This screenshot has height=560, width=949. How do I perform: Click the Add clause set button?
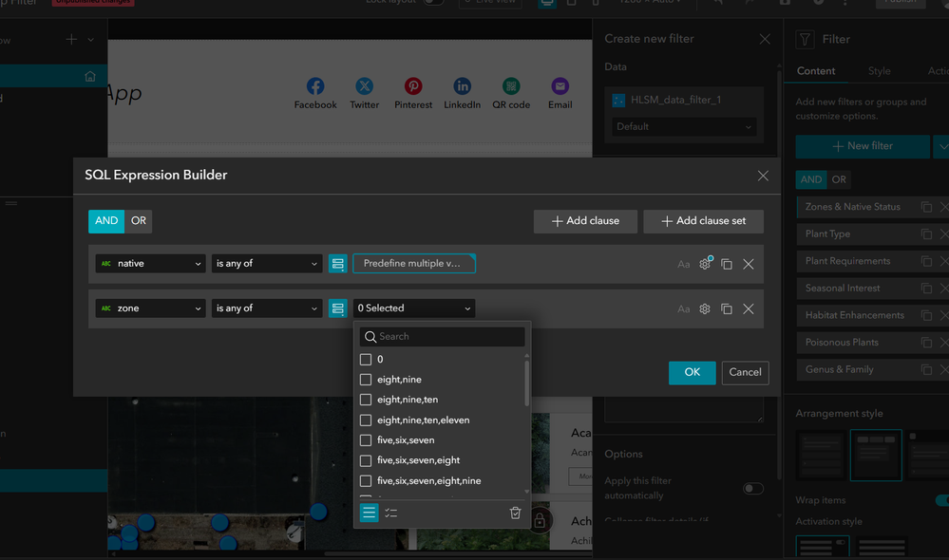(703, 221)
